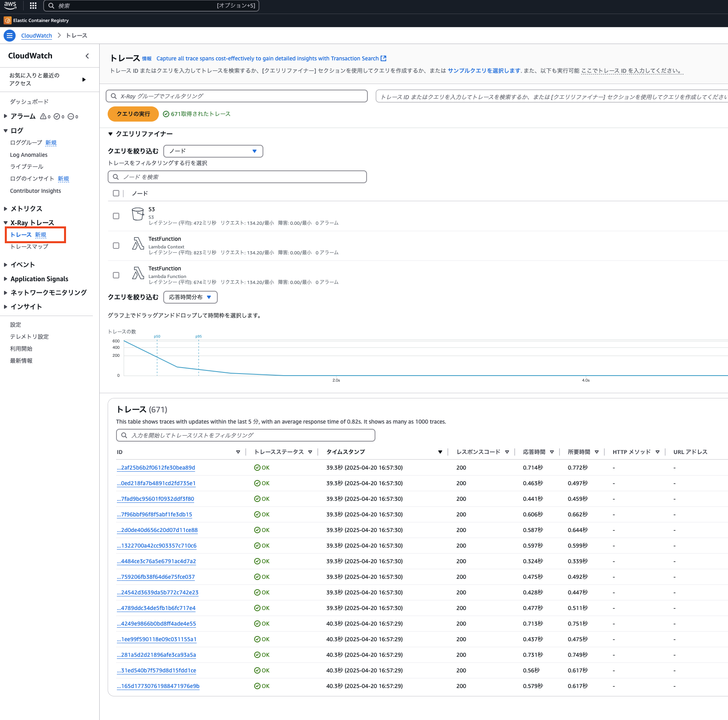Click the sort arrow on レスポンスコード column
728x720 pixels.
[507, 452]
